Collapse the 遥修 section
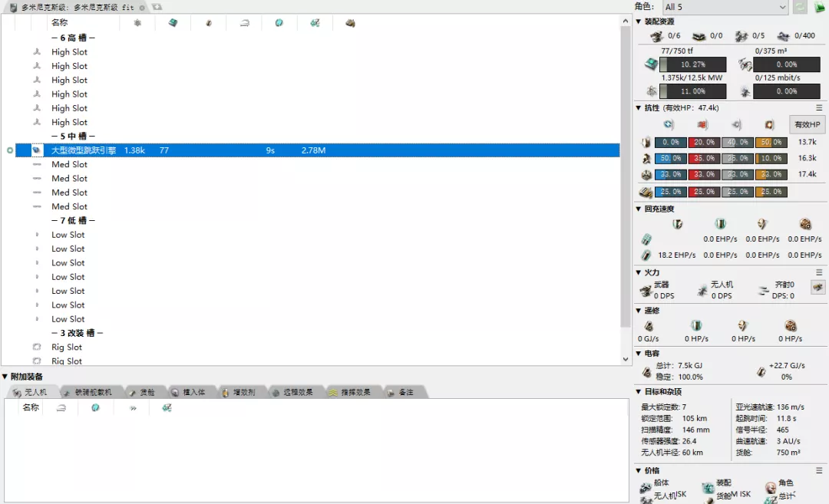 (638, 311)
